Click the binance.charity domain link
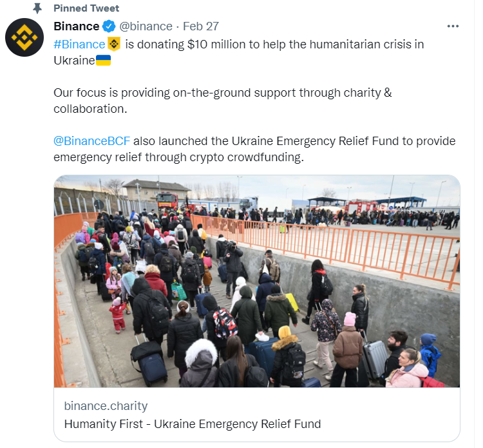The image size is (483, 448). (106, 406)
